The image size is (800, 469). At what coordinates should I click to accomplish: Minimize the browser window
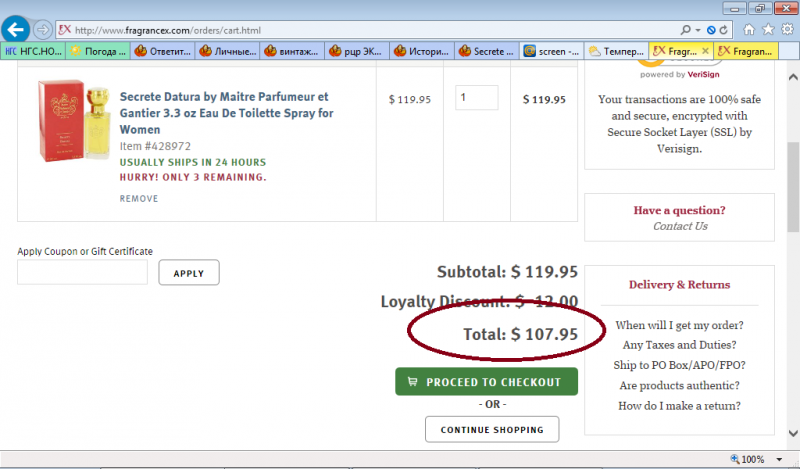point(735,8)
